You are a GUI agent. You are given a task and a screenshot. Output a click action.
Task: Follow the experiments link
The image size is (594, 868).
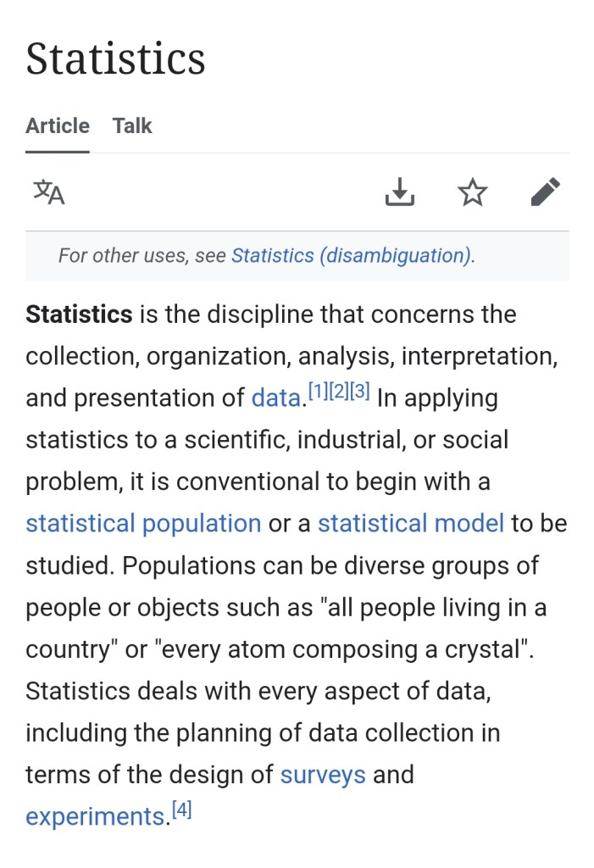click(x=94, y=816)
